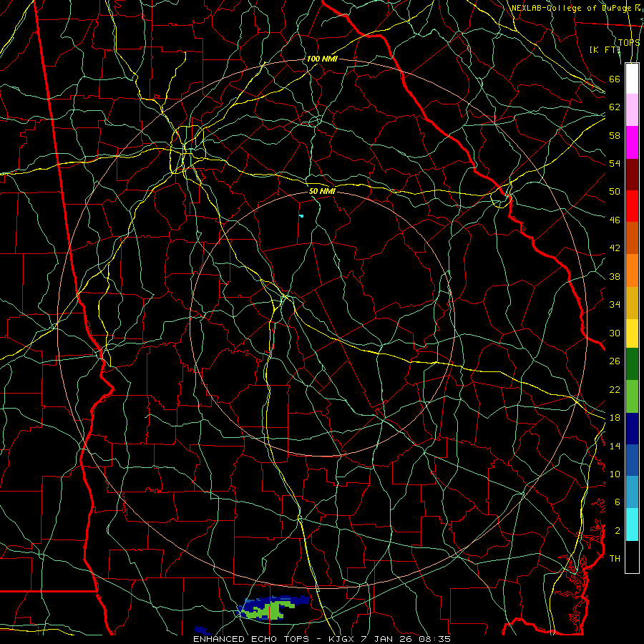
Task: Click the '22' legend value
Action: coord(615,389)
